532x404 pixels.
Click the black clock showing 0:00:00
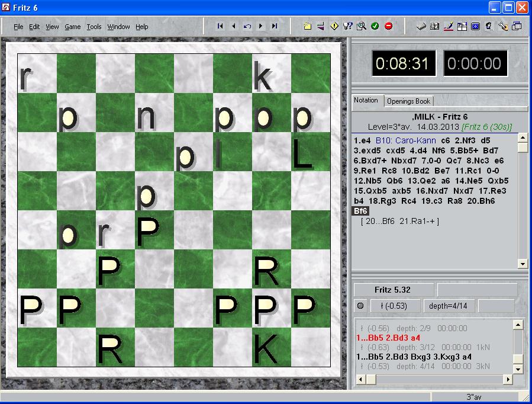[475, 63]
